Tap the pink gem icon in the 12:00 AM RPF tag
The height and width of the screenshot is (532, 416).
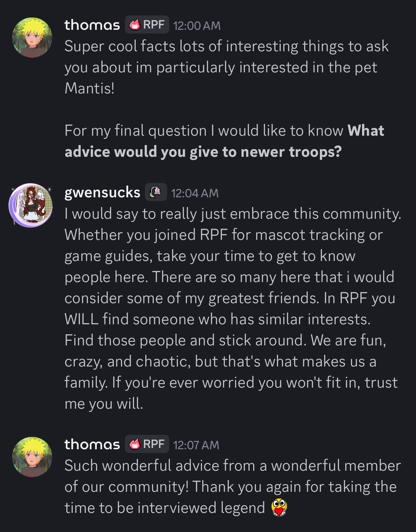135,25
